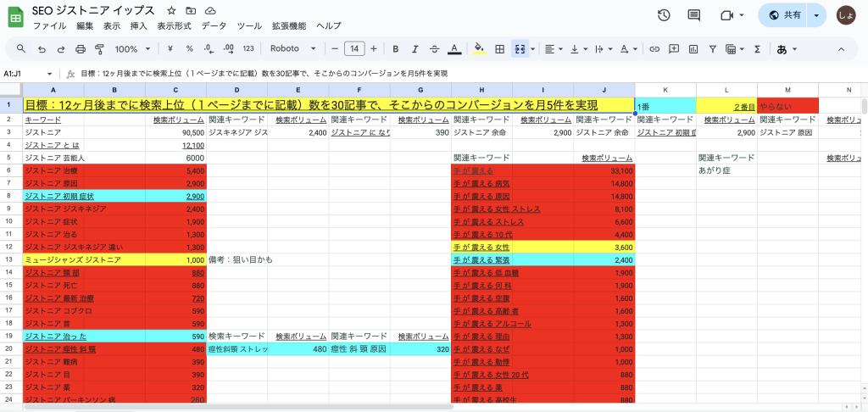Open the comments history icon
The image size is (868, 412).
(694, 15)
